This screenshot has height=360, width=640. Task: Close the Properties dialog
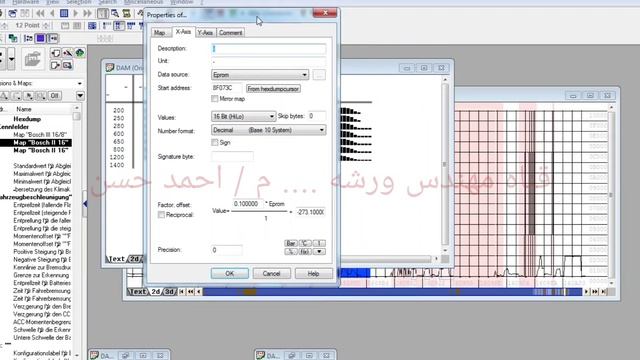coord(325,13)
